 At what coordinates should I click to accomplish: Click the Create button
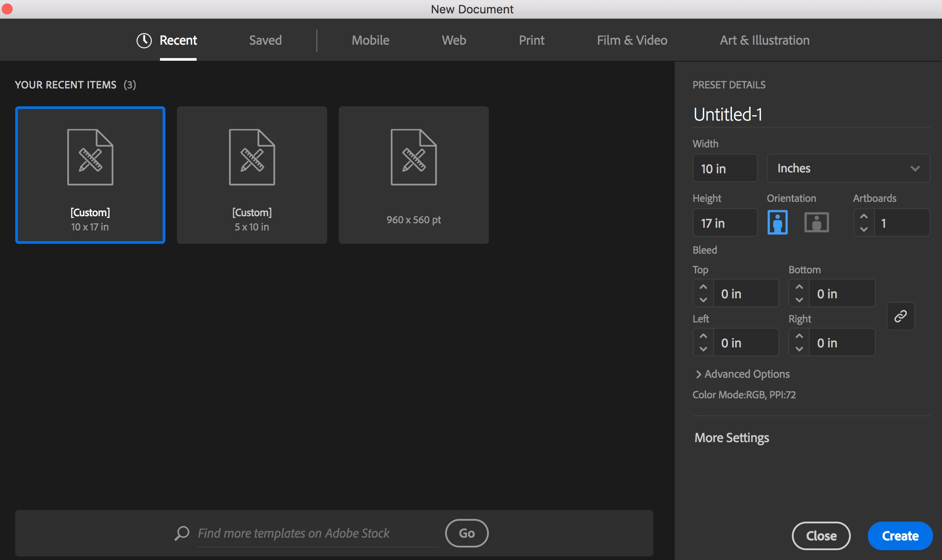click(x=900, y=535)
